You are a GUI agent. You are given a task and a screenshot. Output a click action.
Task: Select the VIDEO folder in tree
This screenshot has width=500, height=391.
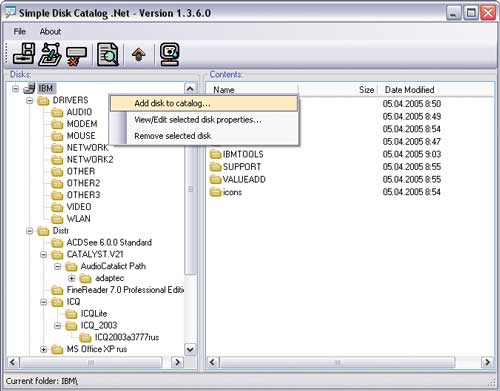click(79, 207)
